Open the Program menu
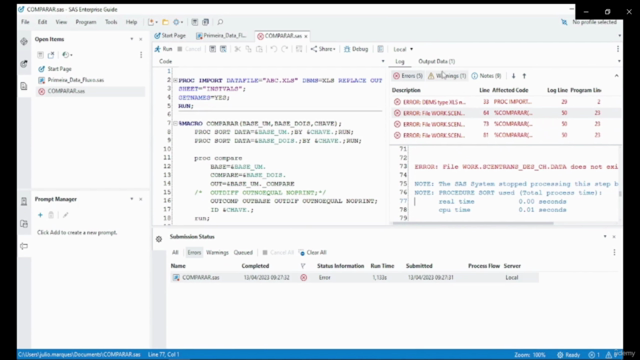Viewport: 640px width, 360px height. pyautogui.click(x=86, y=22)
